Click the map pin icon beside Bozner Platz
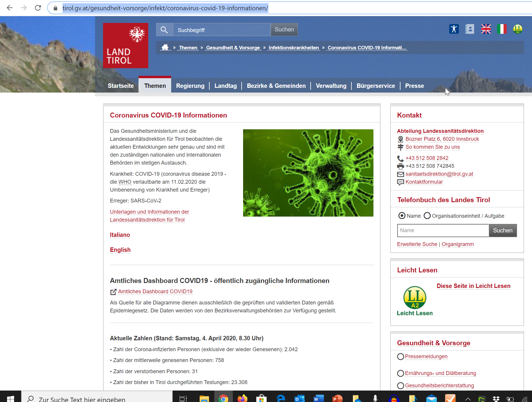 400,139
